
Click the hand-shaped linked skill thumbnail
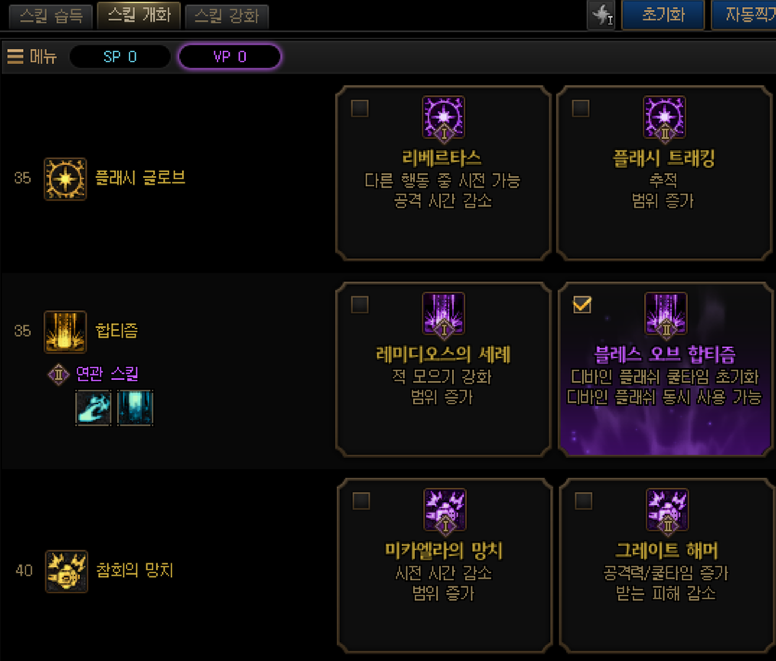pyautogui.click(x=93, y=408)
